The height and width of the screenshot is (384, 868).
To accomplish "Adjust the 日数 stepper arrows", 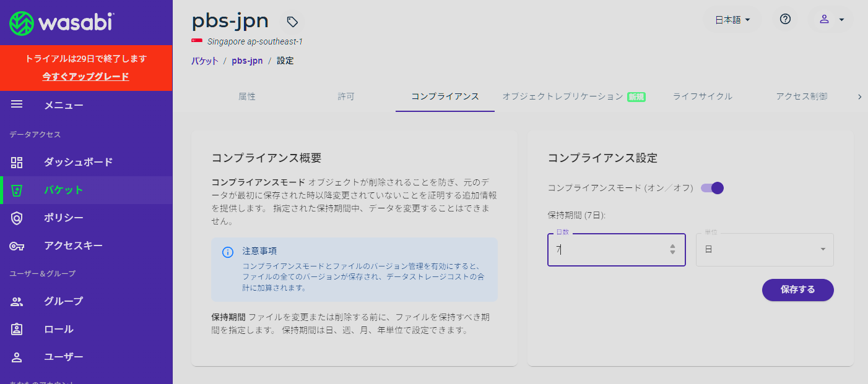I will (672, 250).
